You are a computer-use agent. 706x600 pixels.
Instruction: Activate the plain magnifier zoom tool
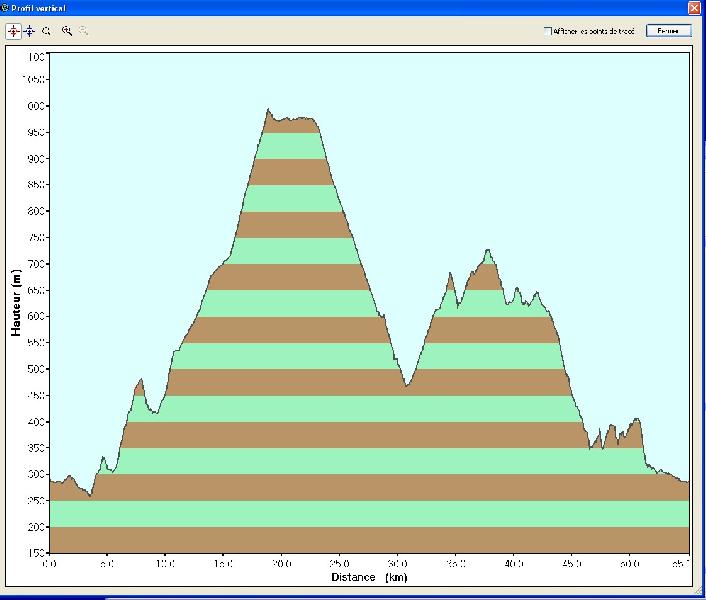(x=47, y=31)
